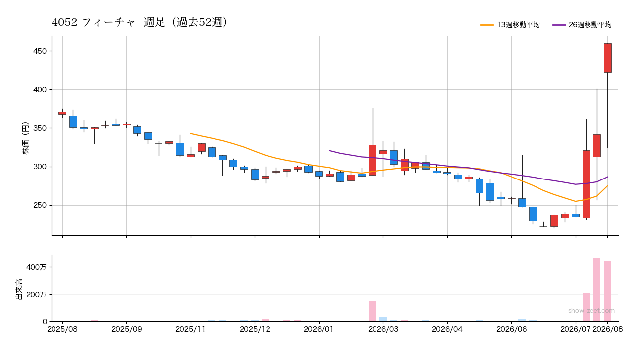Click the orange legend line sample

click(x=487, y=25)
